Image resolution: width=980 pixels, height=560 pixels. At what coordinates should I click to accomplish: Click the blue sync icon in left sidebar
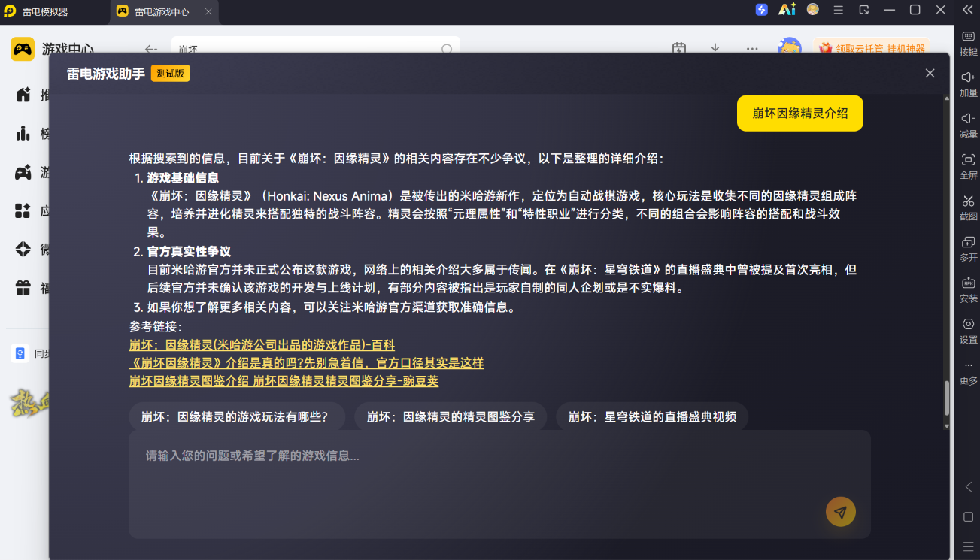pyautogui.click(x=20, y=353)
